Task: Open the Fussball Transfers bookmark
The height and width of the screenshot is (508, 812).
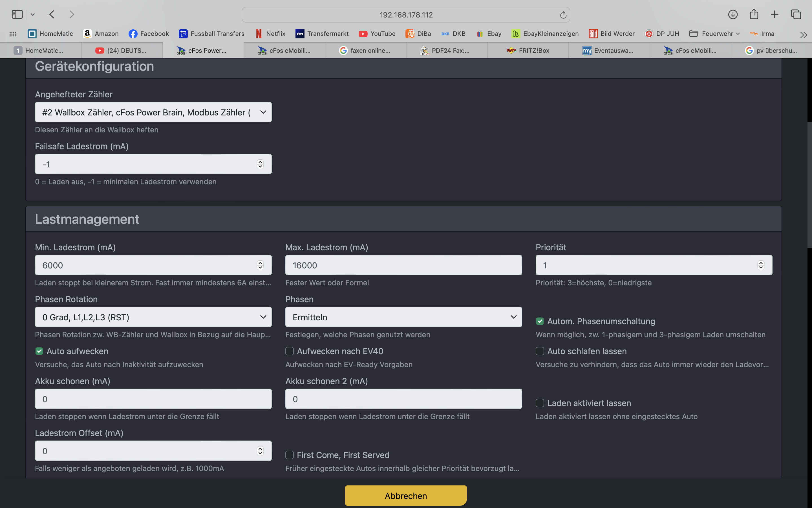Action: click(211, 34)
